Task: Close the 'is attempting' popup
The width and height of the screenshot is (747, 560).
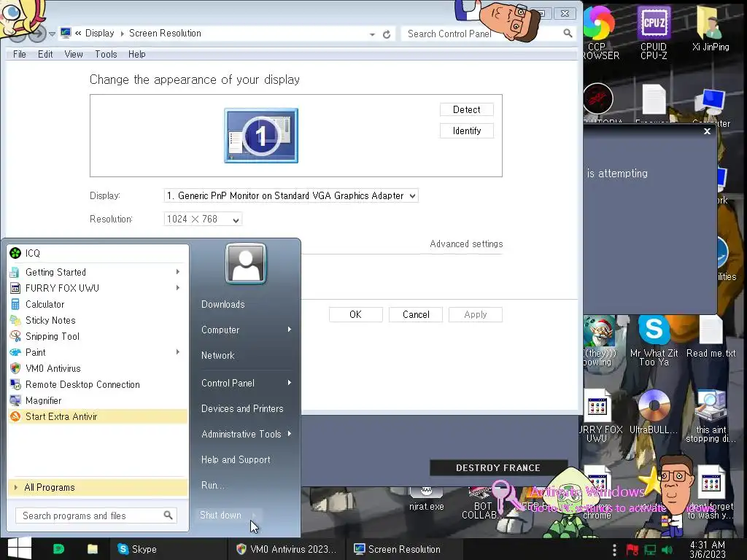Action: 707,131
